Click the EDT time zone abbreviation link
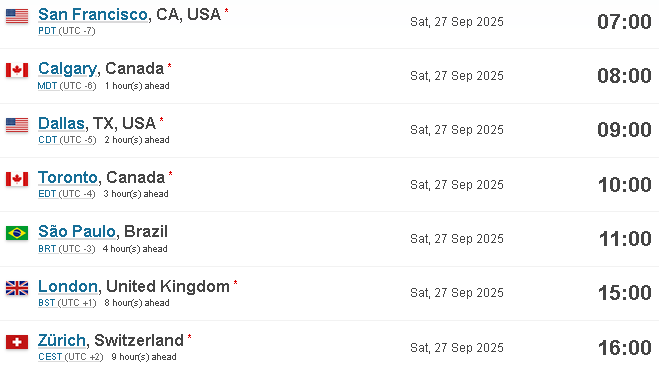This screenshot has height=370, width=659. point(47,194)
